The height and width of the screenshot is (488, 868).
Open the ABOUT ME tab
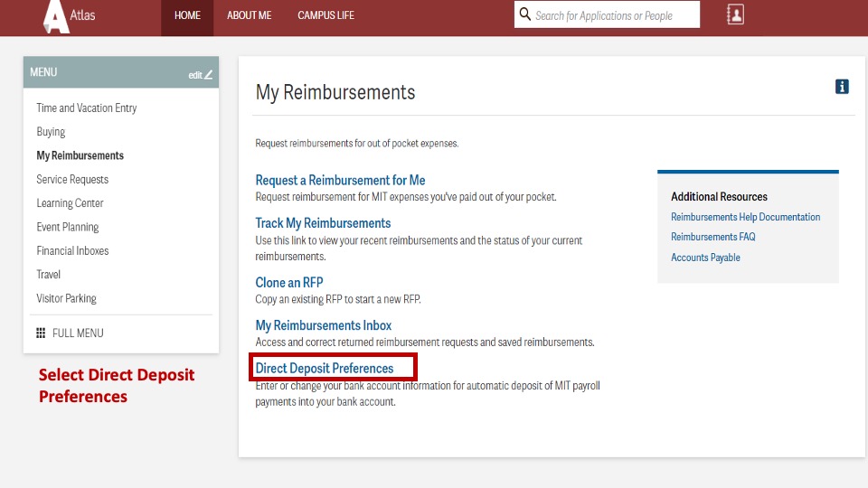point(250,15)
